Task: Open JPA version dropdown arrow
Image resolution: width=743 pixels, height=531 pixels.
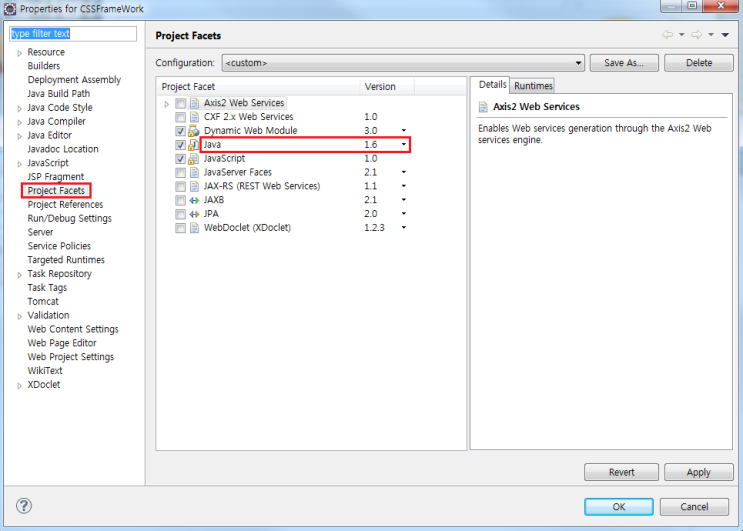Action: (404, 214)
